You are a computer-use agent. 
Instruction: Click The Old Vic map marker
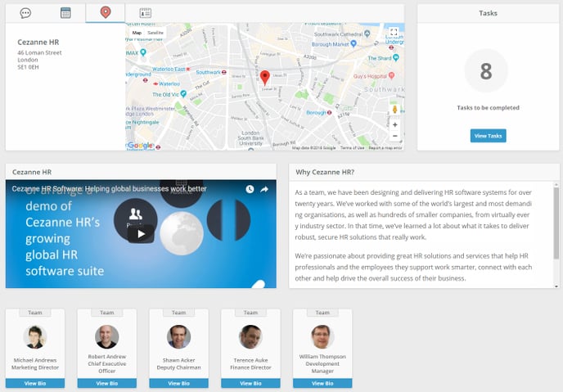pyautogui.click(x=183, y=94)
